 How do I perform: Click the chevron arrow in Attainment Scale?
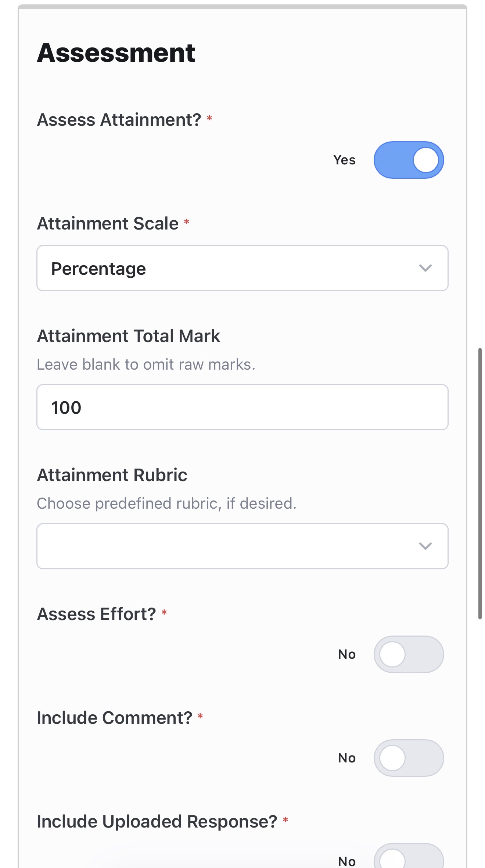[x=425, y=268]
